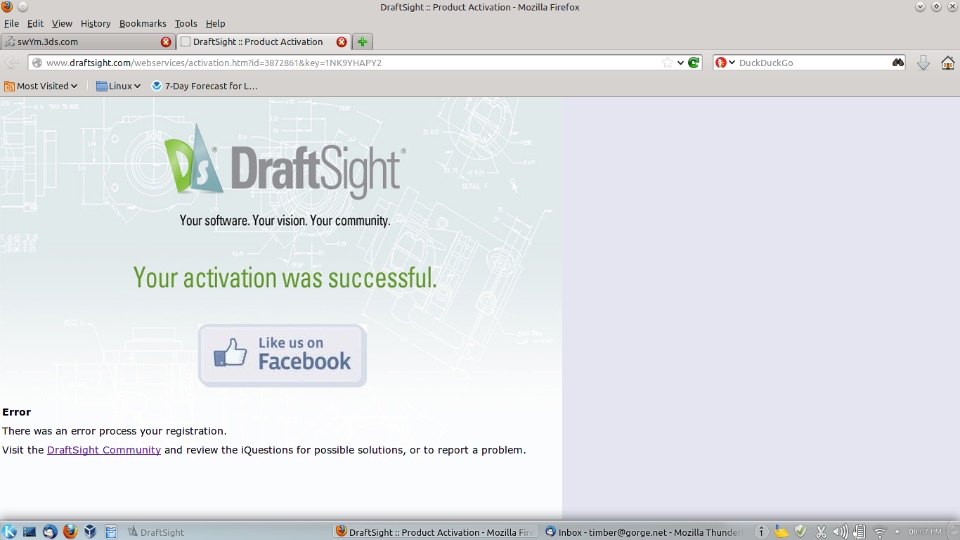
Task: Close the DraftSight Product Activation tab
Action: pyautogui.click(x=342, y=42)
